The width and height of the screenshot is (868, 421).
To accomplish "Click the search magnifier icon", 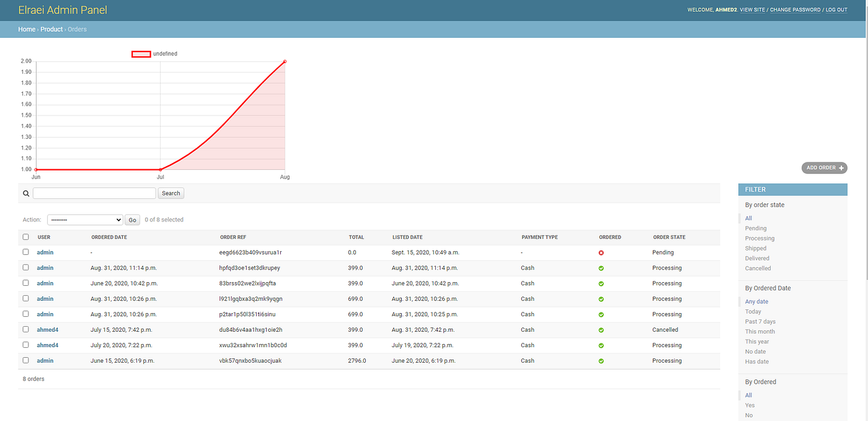I will [x=26, y=193].
